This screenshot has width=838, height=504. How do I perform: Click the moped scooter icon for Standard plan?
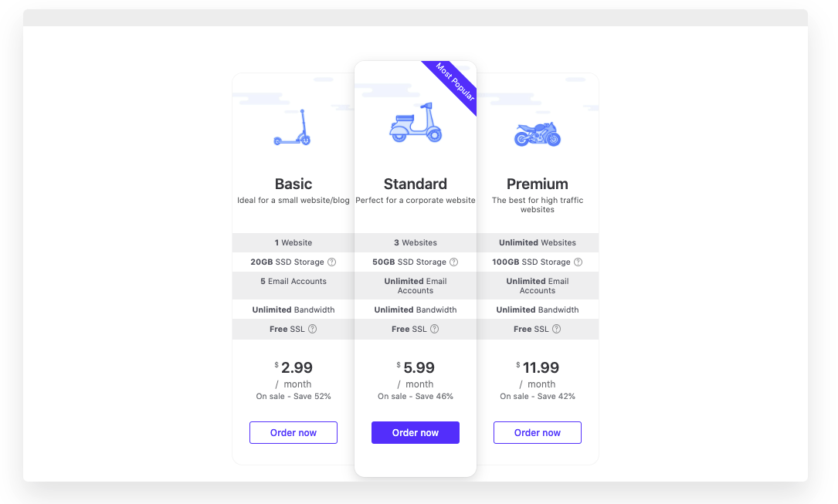coord(416,122)
